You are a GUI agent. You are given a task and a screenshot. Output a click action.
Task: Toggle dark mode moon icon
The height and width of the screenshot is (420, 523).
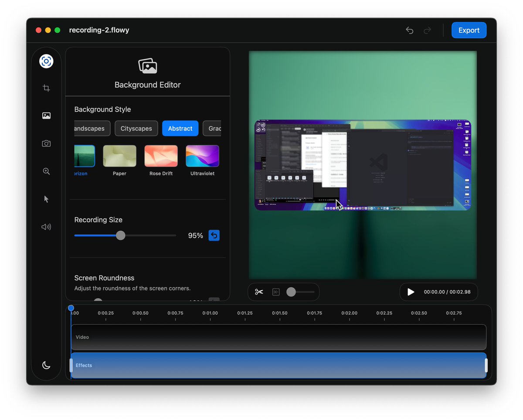click(46, 365)
